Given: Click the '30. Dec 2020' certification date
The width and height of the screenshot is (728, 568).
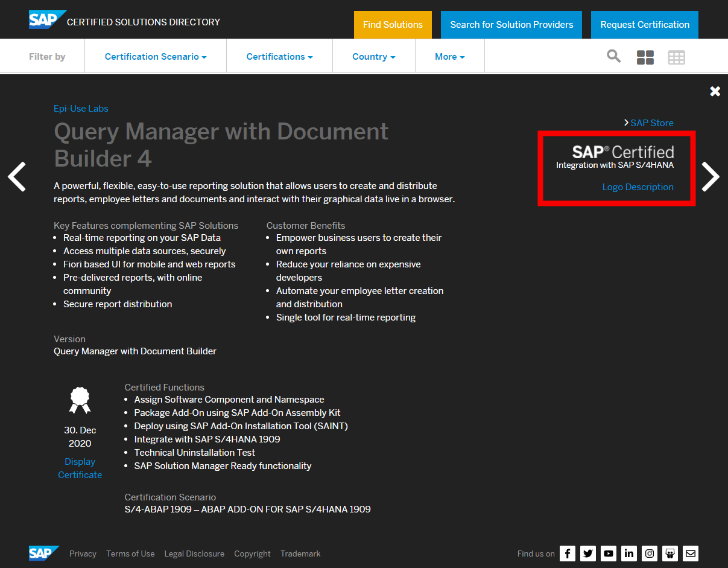Looking at the screenshot, I should click(80, 437).
